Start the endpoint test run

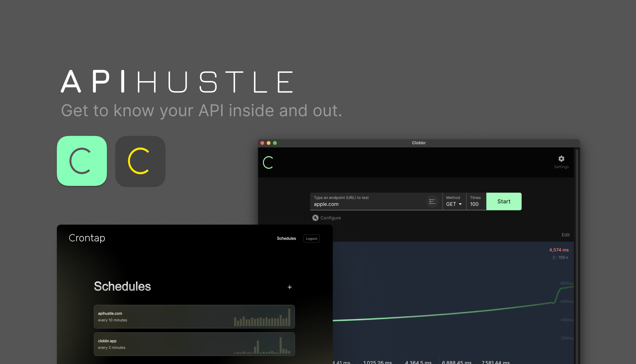click(504, 201)
